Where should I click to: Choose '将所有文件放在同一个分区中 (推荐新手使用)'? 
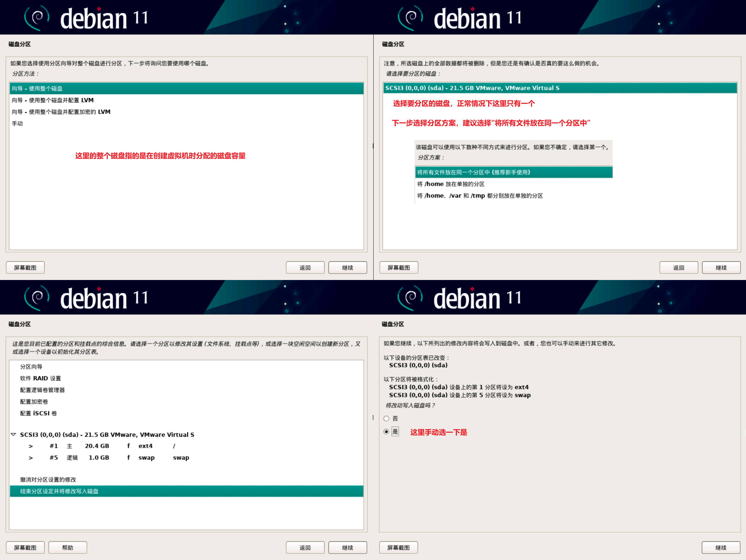point(514,172)
